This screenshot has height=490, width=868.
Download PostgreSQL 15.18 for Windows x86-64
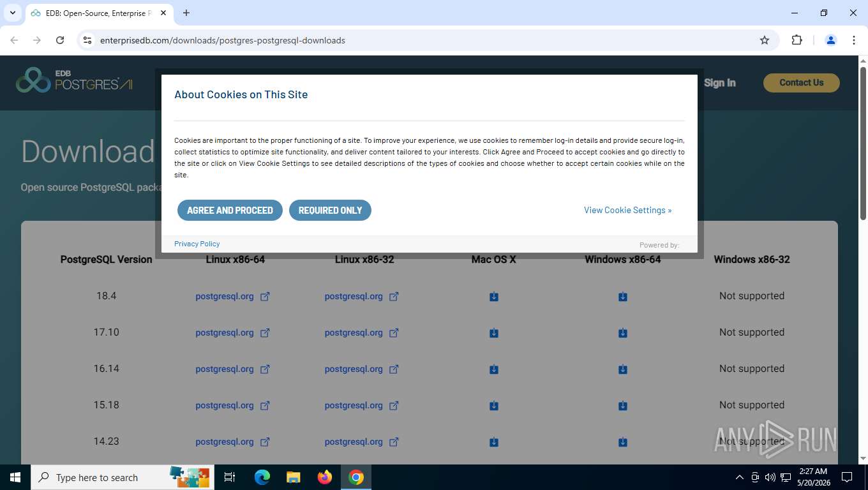tap(623, 406)
